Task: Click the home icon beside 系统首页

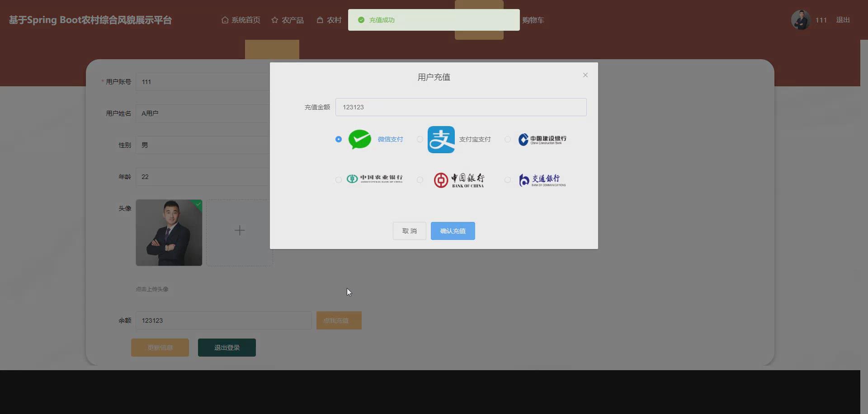Action: click(x=225, y=20)
